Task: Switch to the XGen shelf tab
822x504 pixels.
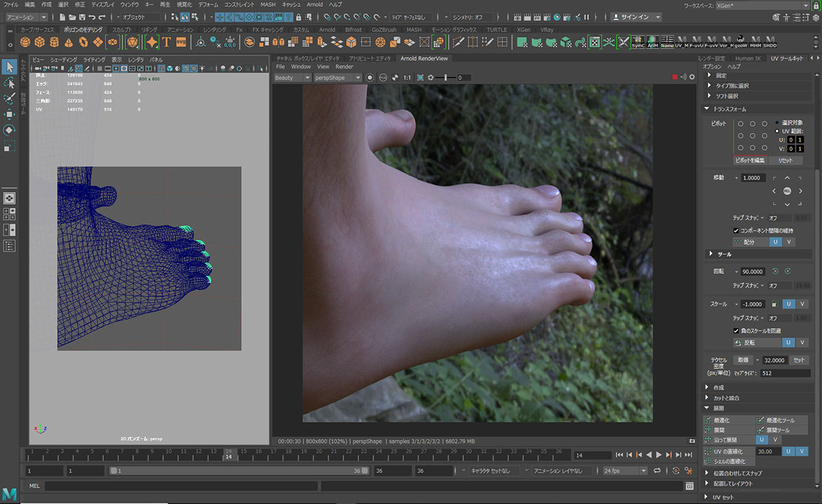Action: pos(523,30)
